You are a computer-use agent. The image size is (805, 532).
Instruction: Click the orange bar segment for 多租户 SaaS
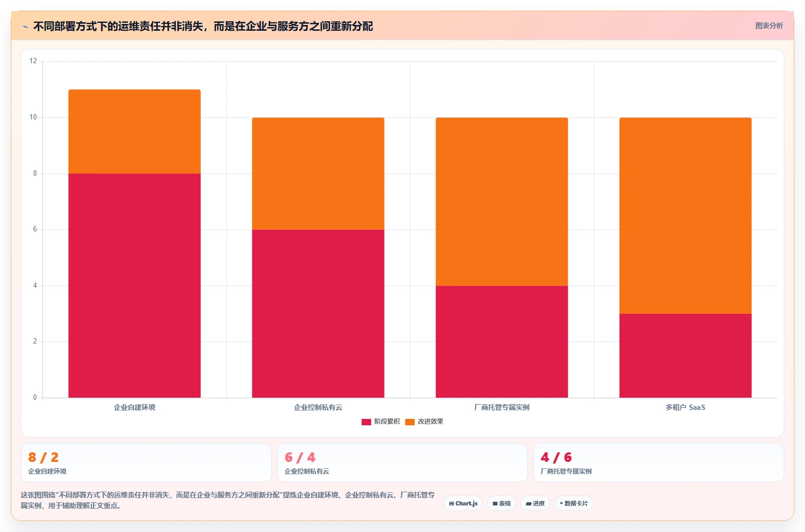pos(686,216)
